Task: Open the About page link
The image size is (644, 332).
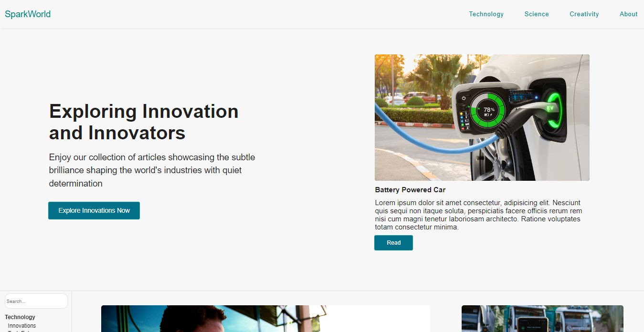Action: coord(628,14)
